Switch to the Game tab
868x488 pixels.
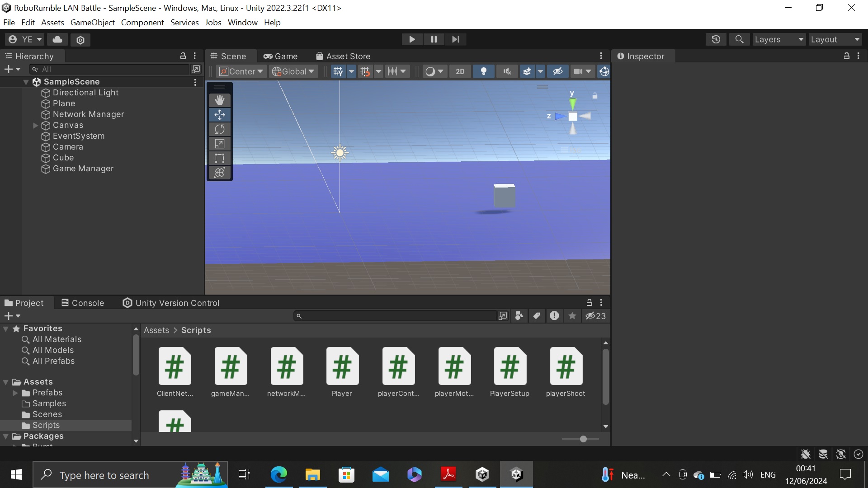[281, 56]
